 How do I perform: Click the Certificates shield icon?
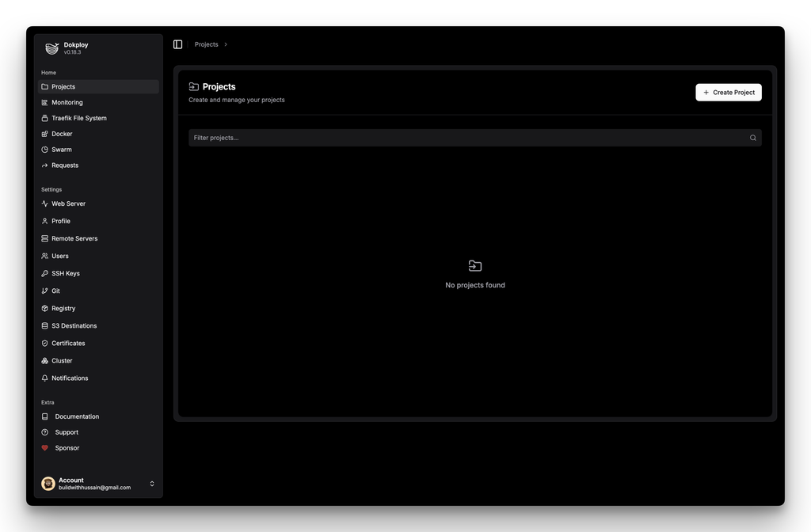pos(44,343)
